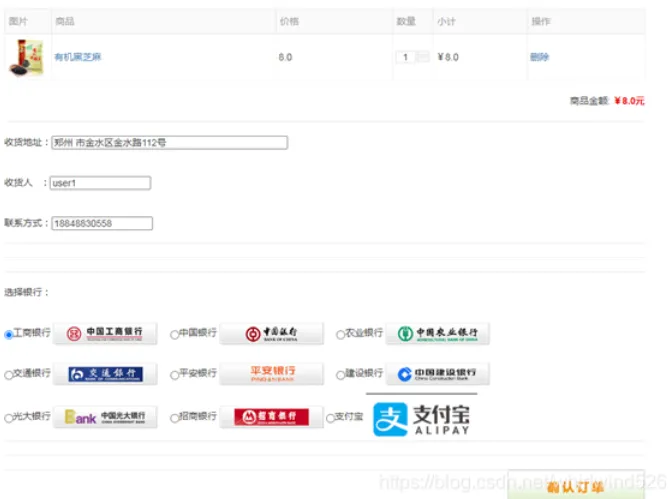Click 删除 to remove the item
This screenshot has height=499, width=671.
(539, 57)
